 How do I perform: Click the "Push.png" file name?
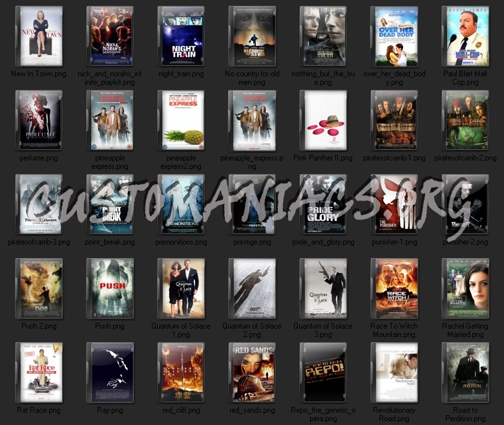[x=110, y=326]
